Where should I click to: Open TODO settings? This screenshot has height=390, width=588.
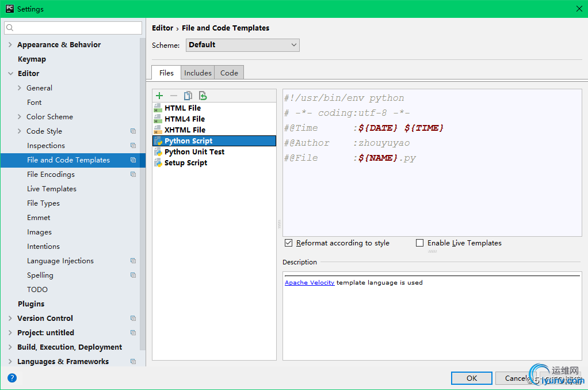tap(37, 289)
